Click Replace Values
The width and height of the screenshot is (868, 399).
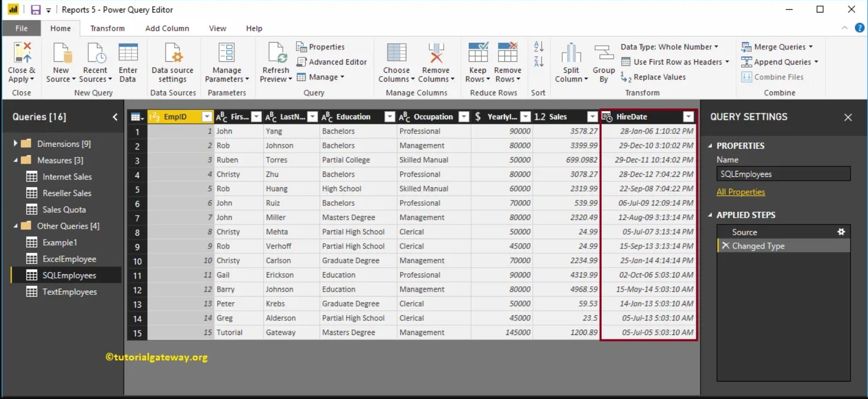[x=653, y=77]
